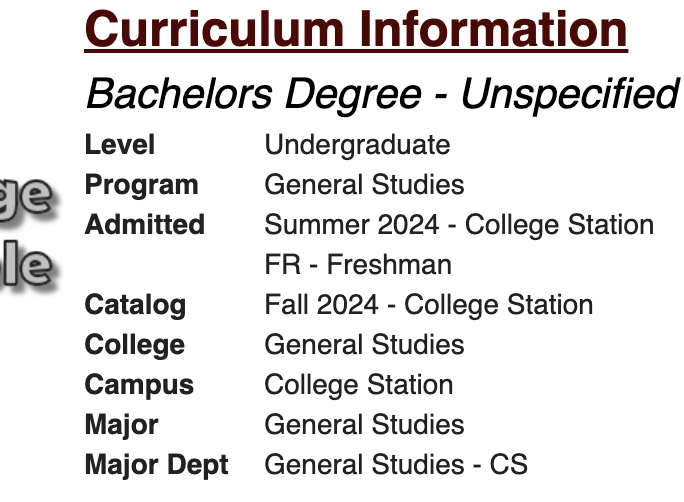Click Fall 2024 - College Station text
Image resolution: width=684 pixels, height=502 pixels.
[x=428, y=305]
